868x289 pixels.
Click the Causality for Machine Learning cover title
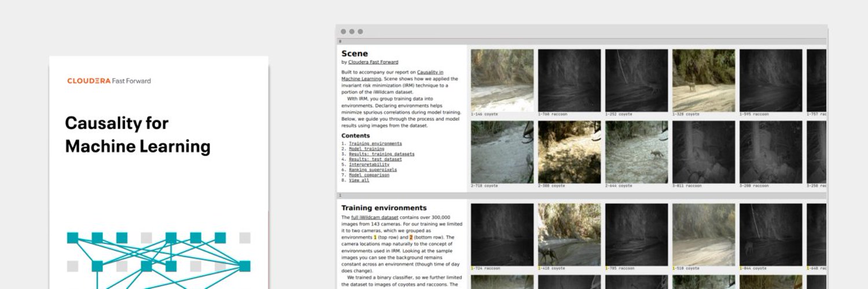click(x=138, y=134)
